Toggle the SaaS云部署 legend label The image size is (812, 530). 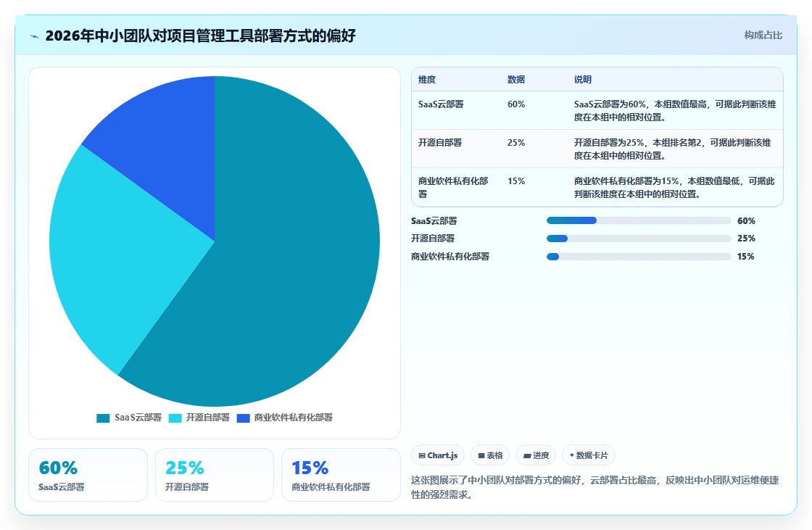click(138, 418)
